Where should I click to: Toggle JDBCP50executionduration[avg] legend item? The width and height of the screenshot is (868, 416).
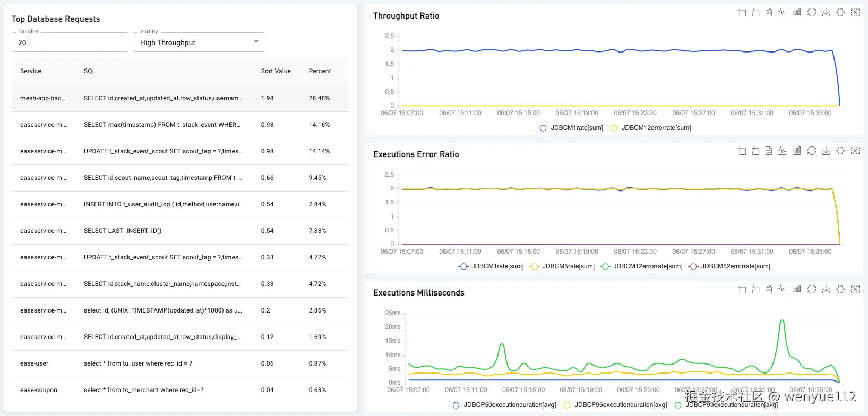point(504,405)
